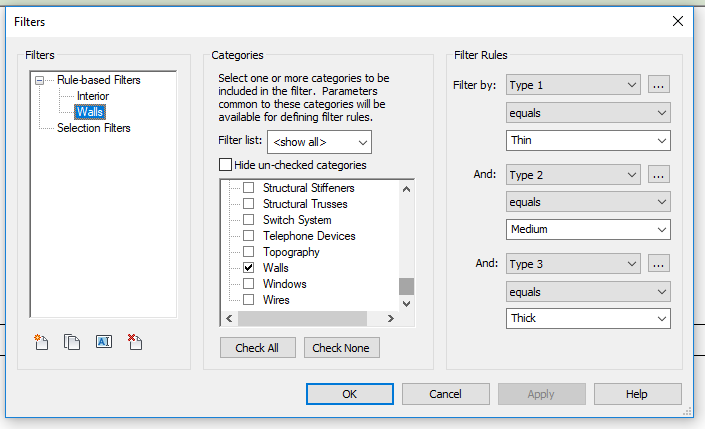Click the New filter icon
Screen dimensions: 705x429
[42, 342]
